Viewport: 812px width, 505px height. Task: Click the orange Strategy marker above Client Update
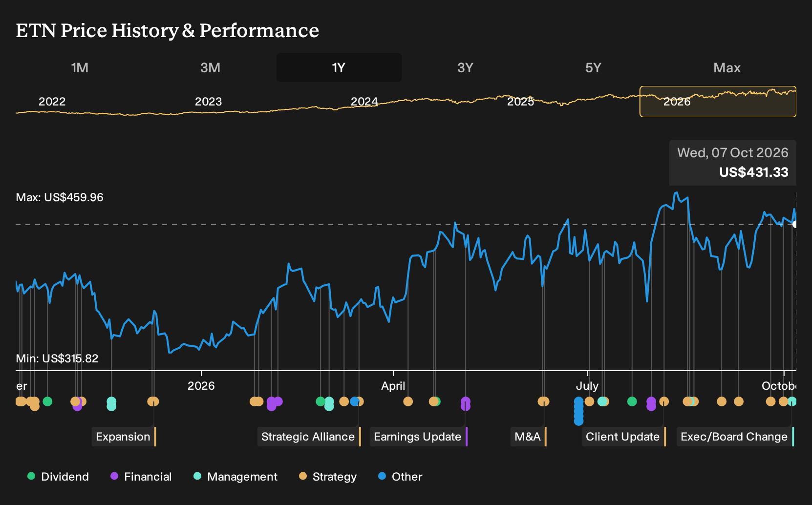[x=664, y=401]
